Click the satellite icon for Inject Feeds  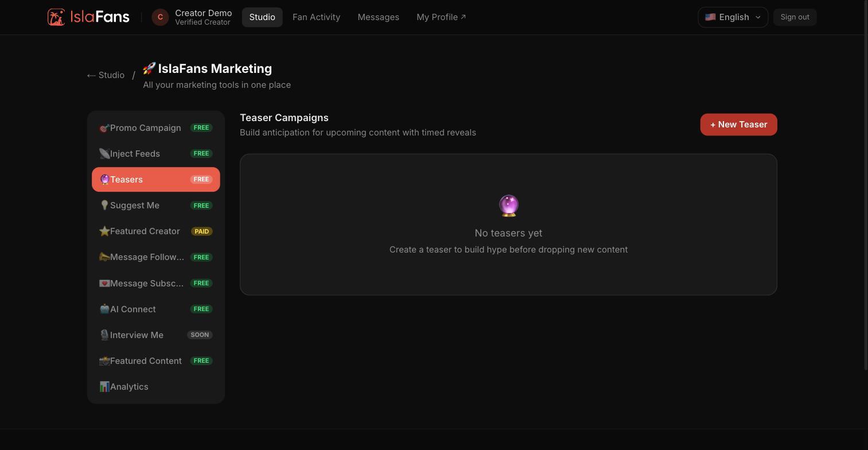point(104,154)
